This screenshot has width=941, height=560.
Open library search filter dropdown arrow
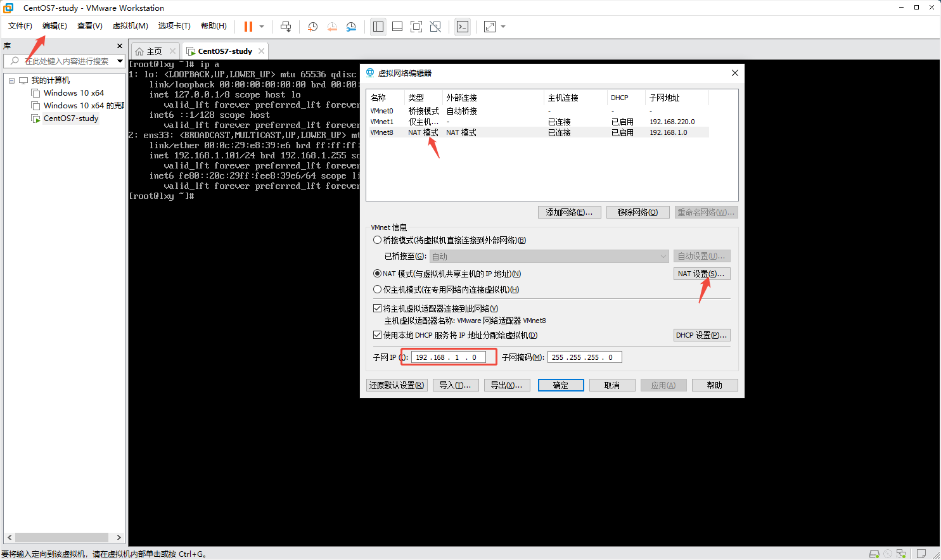point(120,61)
